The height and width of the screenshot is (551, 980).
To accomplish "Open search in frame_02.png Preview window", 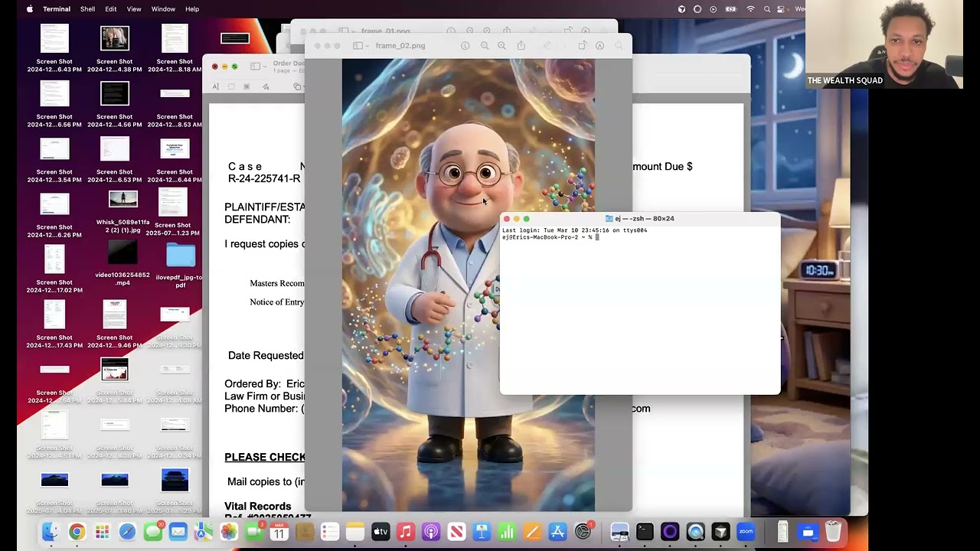I will (x=619, y=46).
